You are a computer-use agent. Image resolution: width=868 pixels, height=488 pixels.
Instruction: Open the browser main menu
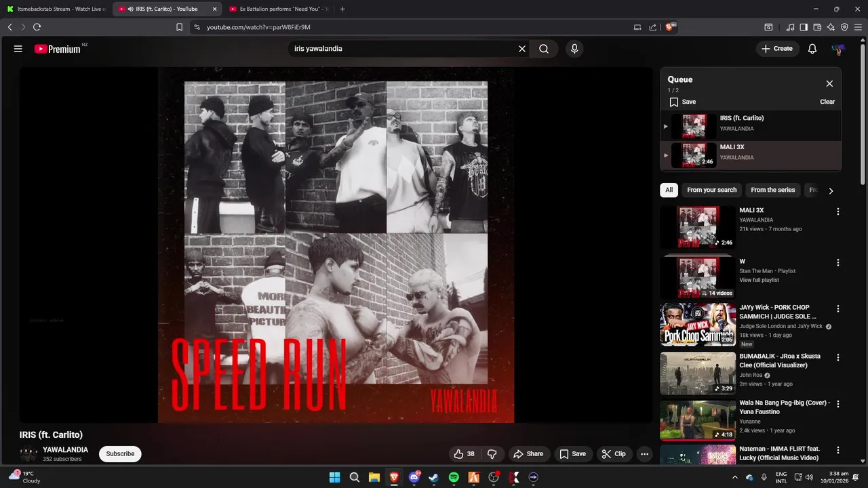click(858, 27)
